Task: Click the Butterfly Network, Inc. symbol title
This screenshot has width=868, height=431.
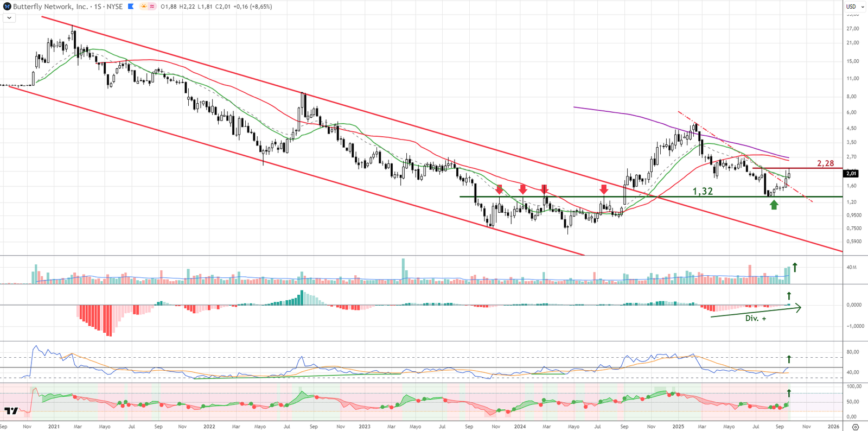Action: pos(50,7)
